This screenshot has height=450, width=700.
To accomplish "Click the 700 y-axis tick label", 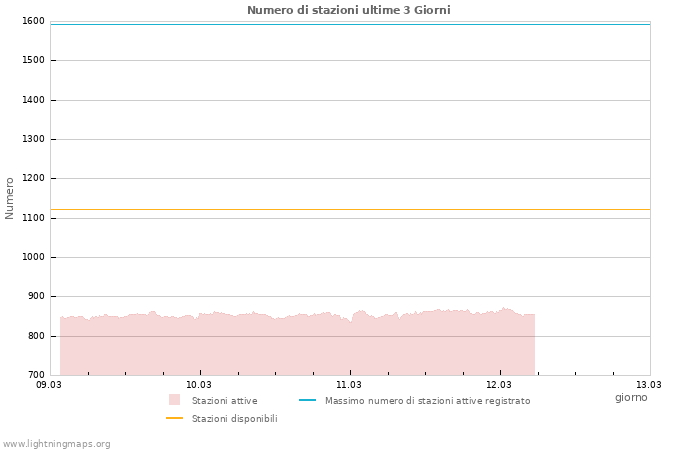I will click(x=36, y=375).
